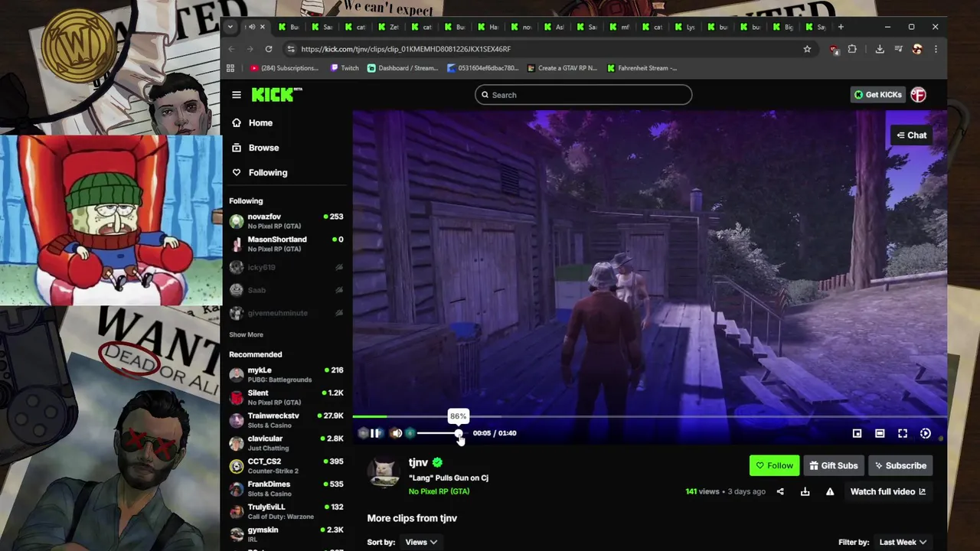The width and height of the screenshot is (980, 551).
Task: Open the playback speed settings icon
Action: point(926,433)
